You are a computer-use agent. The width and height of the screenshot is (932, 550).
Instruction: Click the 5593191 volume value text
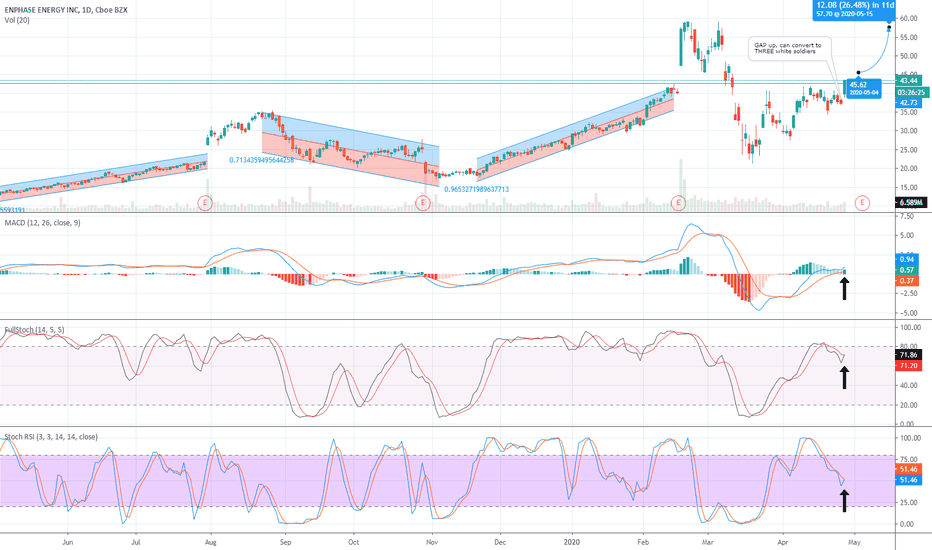tap(12, 210)
